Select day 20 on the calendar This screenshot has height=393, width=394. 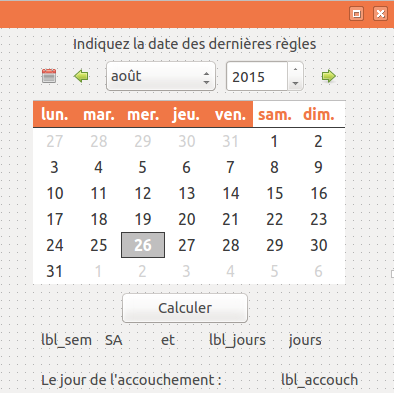(x=186, y=219)
